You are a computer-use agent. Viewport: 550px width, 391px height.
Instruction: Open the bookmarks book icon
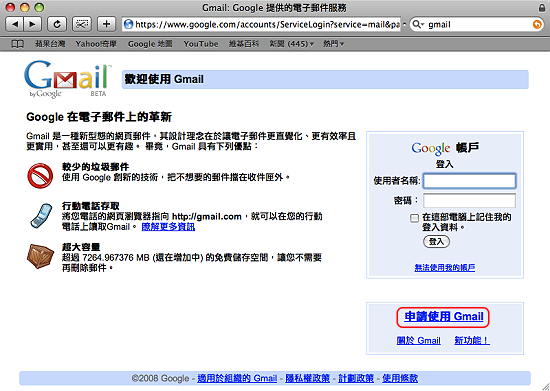pos(18,44)
